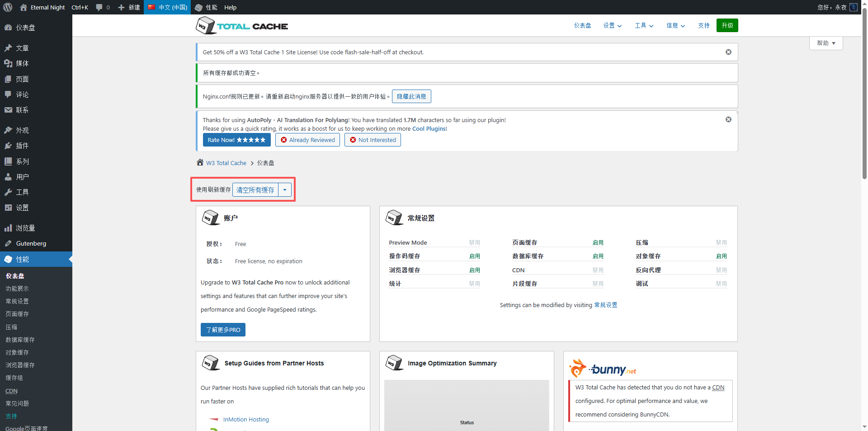Open the 页面 pages icon in sidebar
The image size is (868, 431).
pyautogui.click(x=8, y=79)
